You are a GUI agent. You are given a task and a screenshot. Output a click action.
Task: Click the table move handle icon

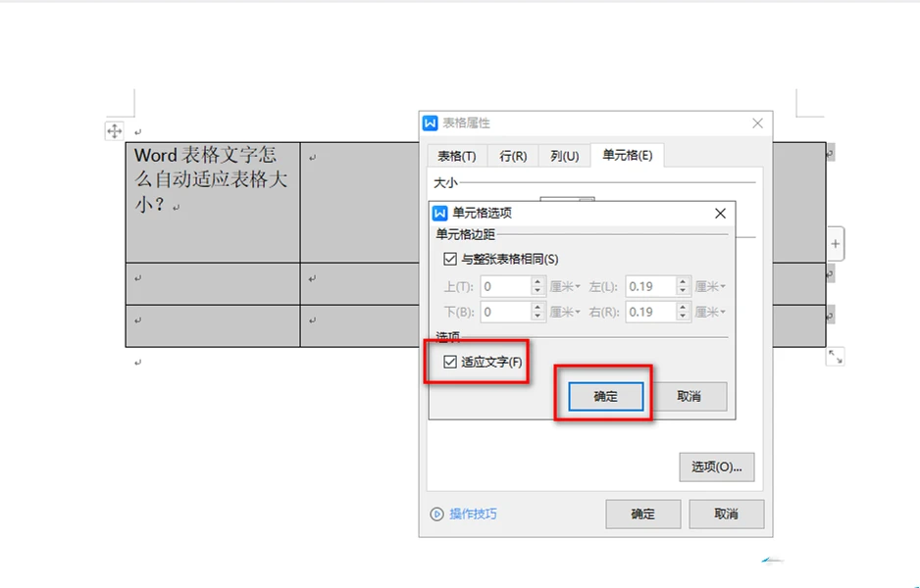(x=115, y=130)
